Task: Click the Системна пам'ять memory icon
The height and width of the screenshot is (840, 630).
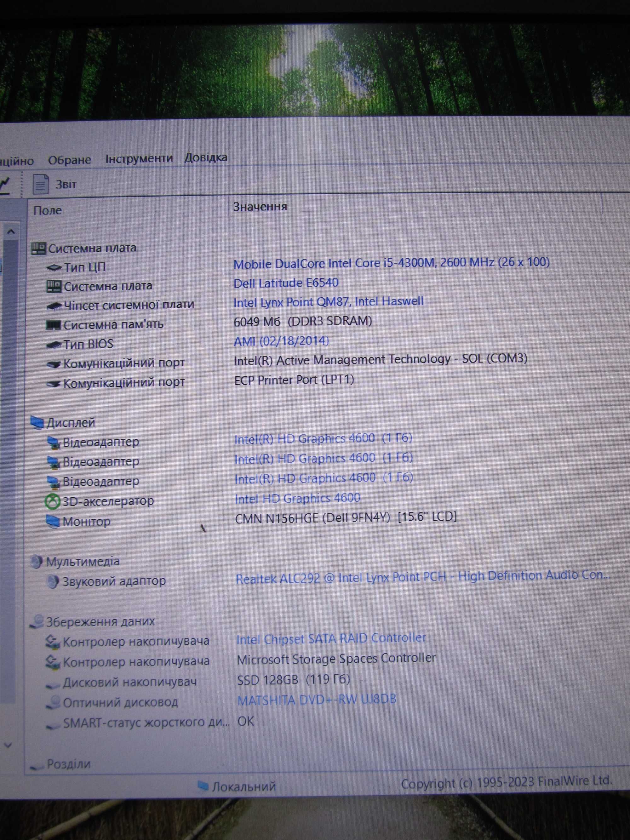Action: click(53, 325)
